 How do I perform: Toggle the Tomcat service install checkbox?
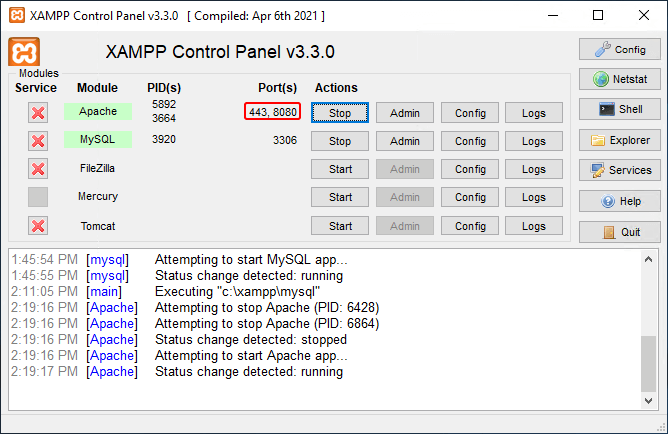[38, 226]
